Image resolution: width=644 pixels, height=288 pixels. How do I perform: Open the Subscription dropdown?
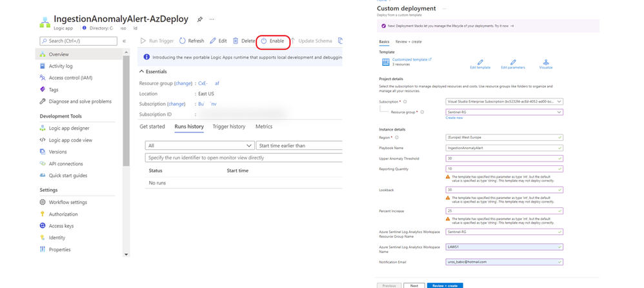[505, 101]
